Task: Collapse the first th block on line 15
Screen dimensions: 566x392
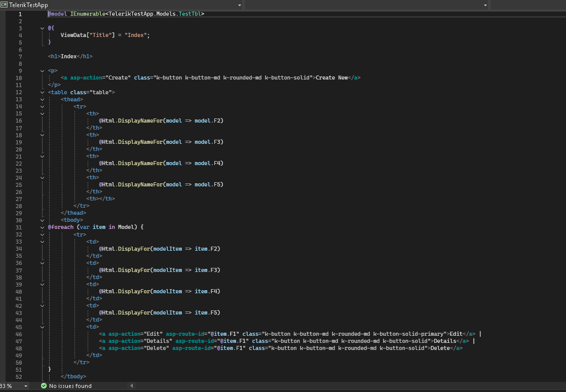Action: 42,113
